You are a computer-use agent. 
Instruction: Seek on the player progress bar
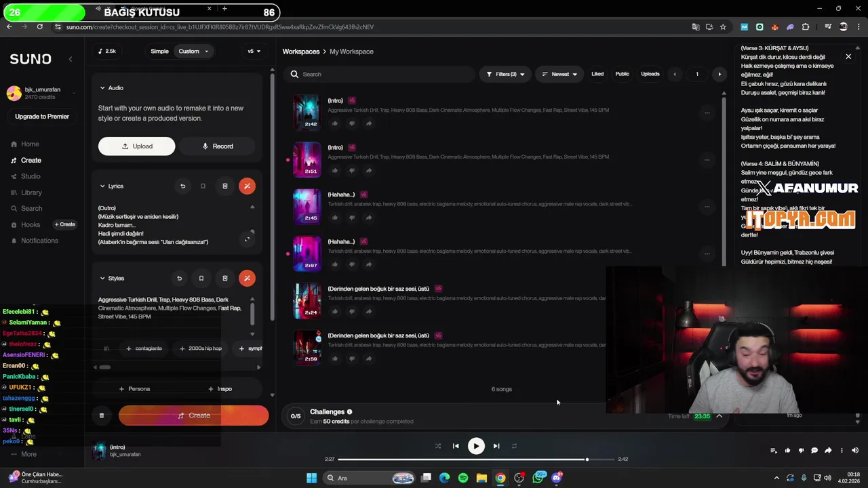(475, 460)
